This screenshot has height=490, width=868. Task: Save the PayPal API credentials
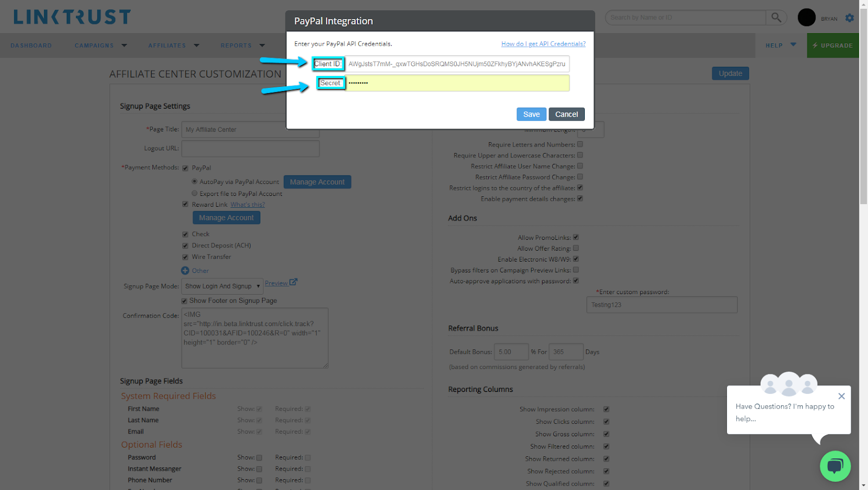pos(531,114)
